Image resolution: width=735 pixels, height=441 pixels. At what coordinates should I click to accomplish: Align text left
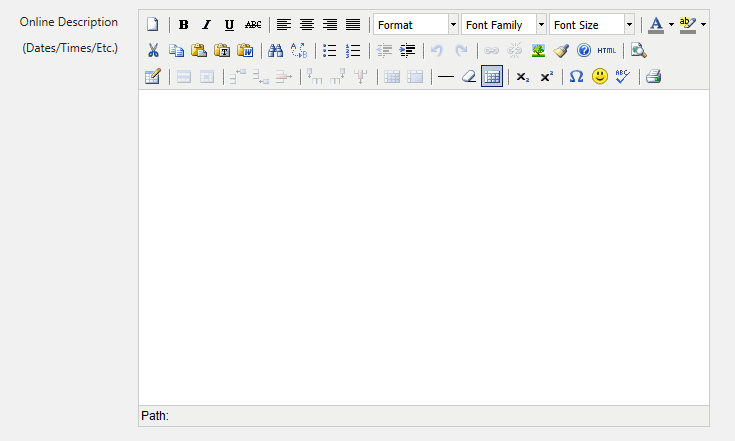click(x=284, y=24)
